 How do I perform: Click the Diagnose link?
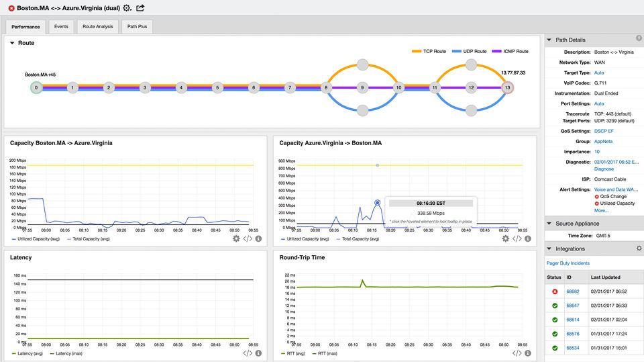point(604,169)
